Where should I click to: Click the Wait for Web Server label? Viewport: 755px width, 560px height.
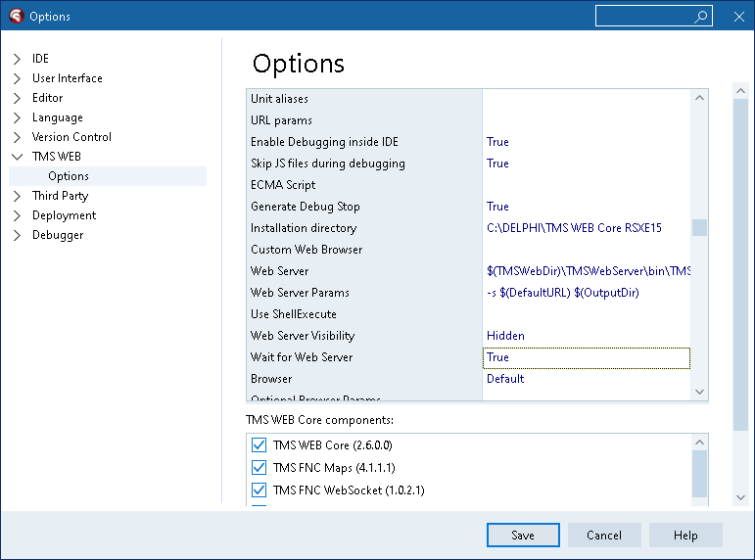click(x=302, y=357)
